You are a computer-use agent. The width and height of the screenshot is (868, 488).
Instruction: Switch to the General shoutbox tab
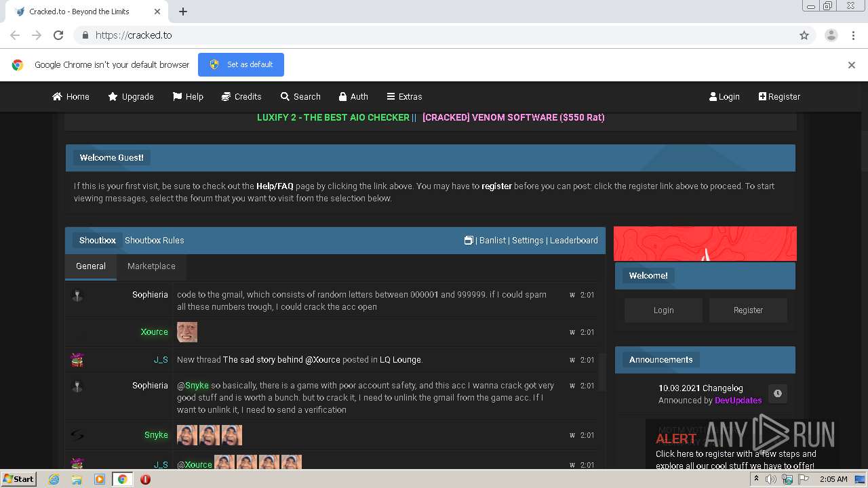coord(91,266)
